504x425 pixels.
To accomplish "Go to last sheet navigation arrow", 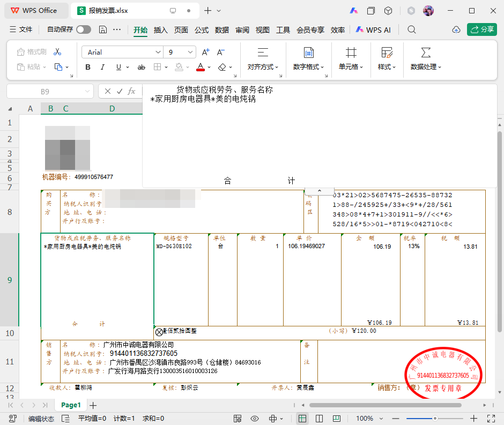I will tap(45, 405).
